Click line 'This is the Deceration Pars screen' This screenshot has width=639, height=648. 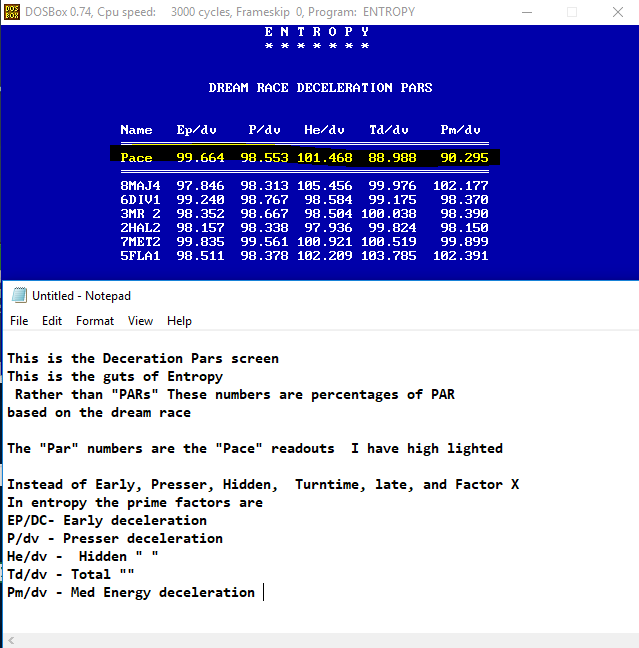[x=143, y=358]
